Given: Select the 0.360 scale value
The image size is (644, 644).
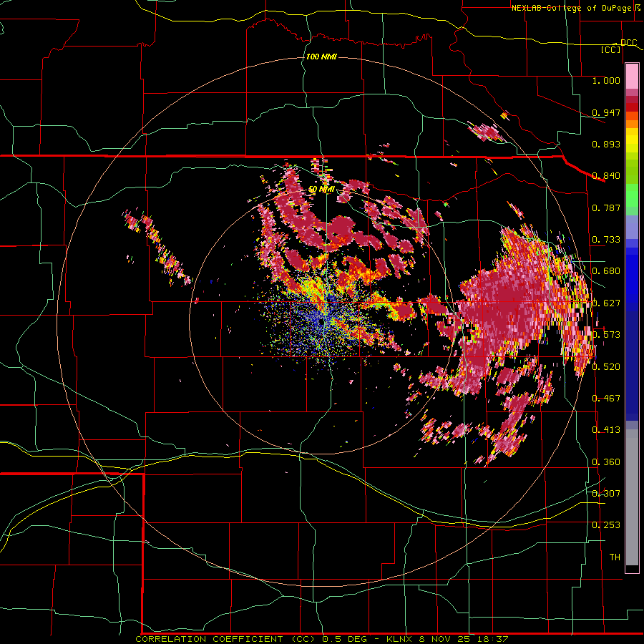Looking at the screenshot, I should [x=606, y=462].
